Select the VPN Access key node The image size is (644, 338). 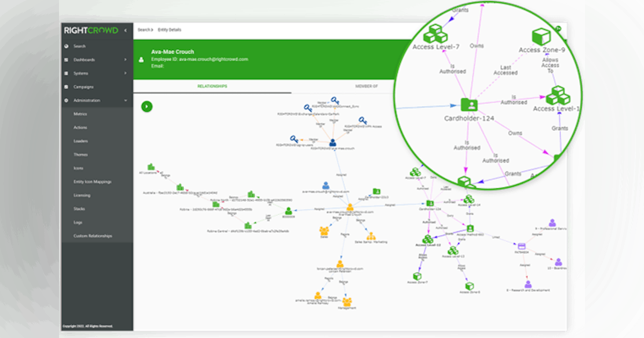362,120
